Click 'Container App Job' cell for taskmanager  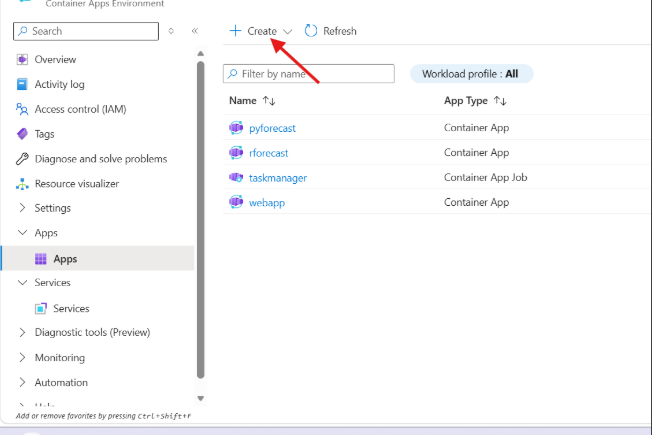click(x=486, y=178)
